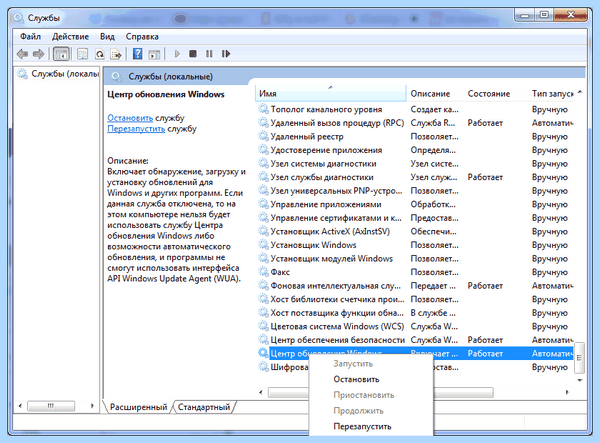
Task: Sort by the Имя column header
Action: [330, 94]
